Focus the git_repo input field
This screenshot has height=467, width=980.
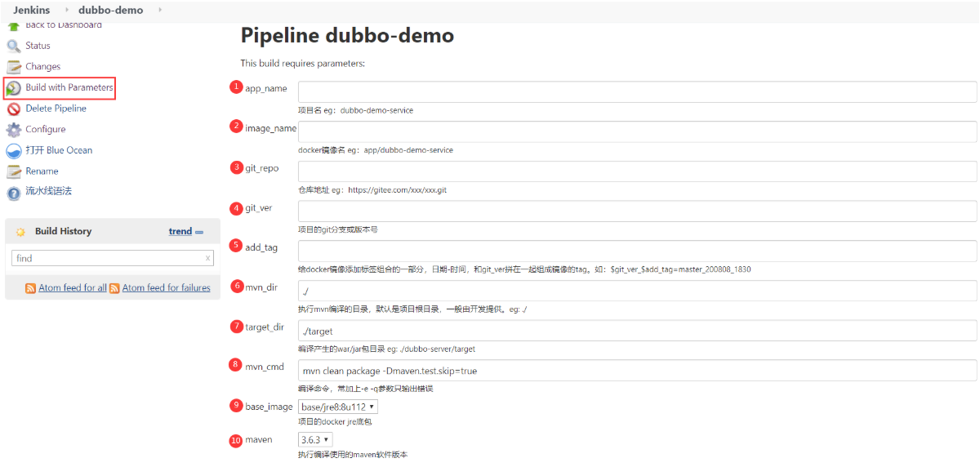click(x=637, y=171)
